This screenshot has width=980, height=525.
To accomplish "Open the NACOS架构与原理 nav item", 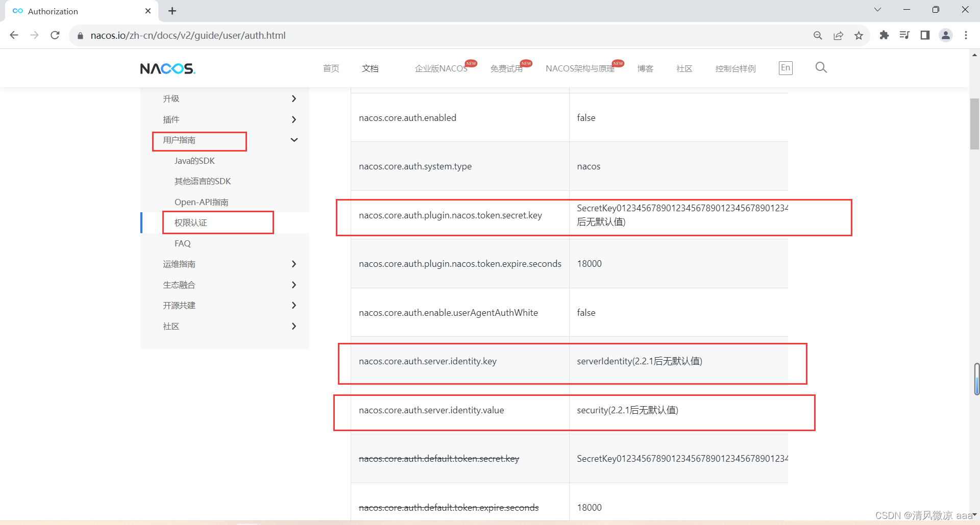I will click(x=580, y=68).
